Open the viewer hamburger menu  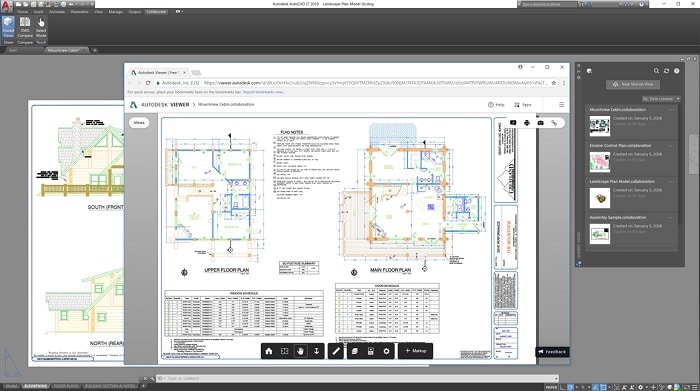[x=562, y=104]
